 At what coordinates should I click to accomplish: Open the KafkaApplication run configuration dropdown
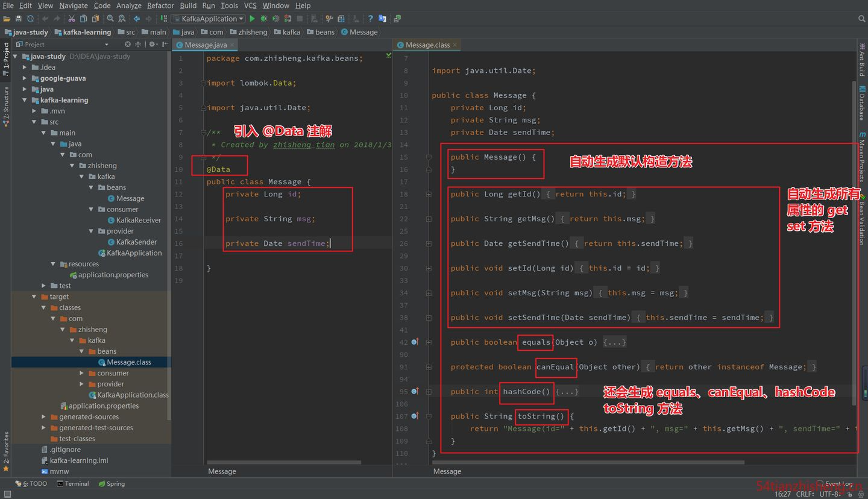click(208, 19)
